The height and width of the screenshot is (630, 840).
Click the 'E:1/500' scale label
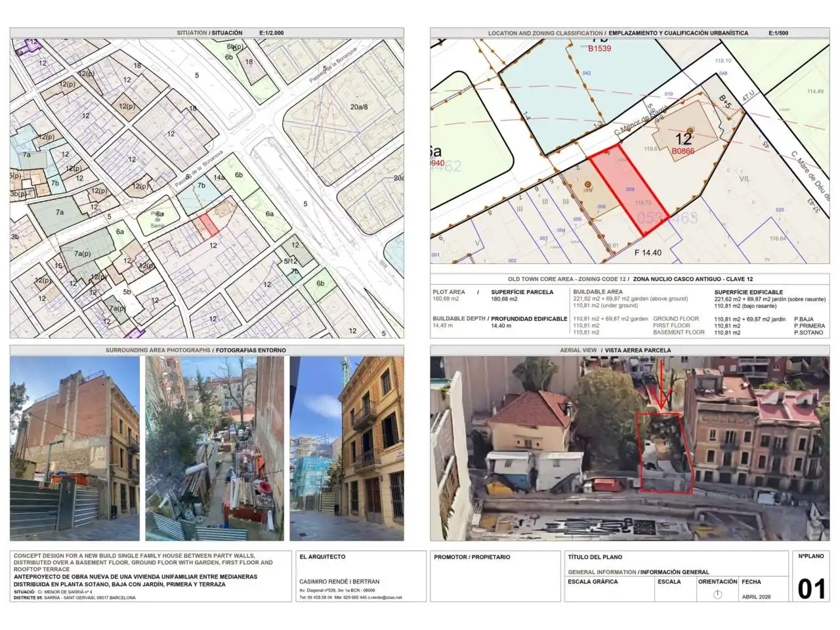(778, 33)
